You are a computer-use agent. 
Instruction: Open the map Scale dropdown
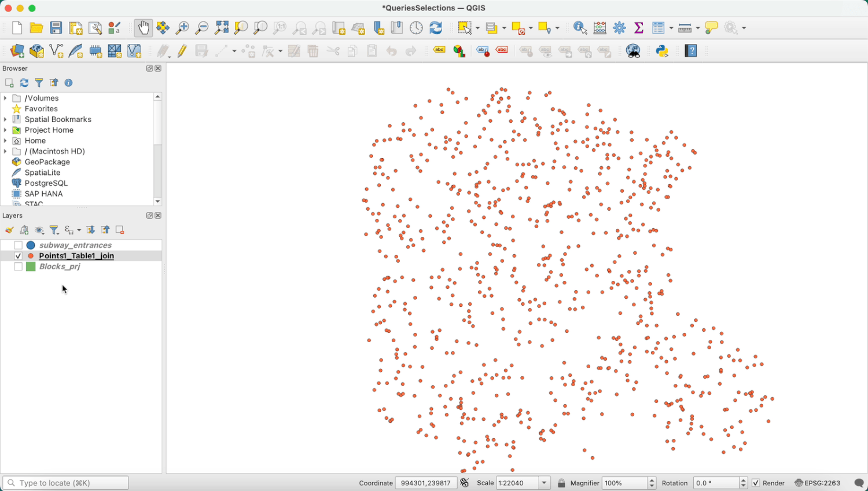(x=543, y=482)
